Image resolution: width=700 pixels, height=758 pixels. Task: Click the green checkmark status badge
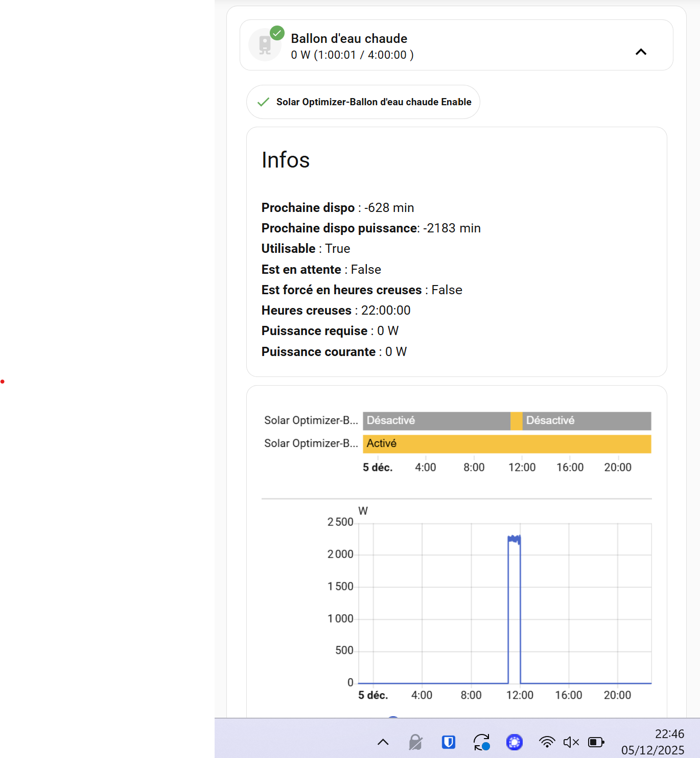[x=277, y=33]
